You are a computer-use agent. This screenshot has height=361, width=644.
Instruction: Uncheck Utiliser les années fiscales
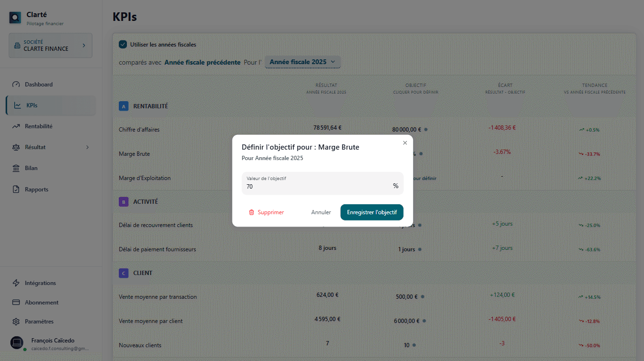tap(123, 44)
